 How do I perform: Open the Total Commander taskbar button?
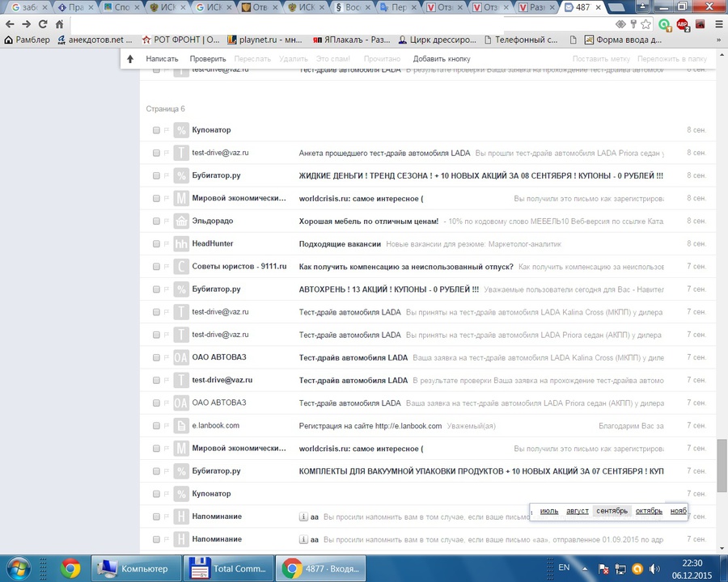[x=228, y=568]
